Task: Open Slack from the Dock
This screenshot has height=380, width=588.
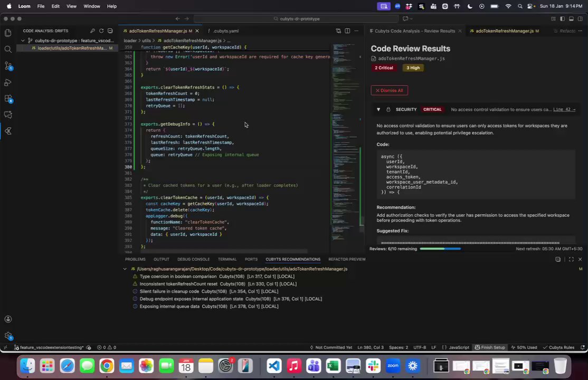Action: [x=373, y=366]
